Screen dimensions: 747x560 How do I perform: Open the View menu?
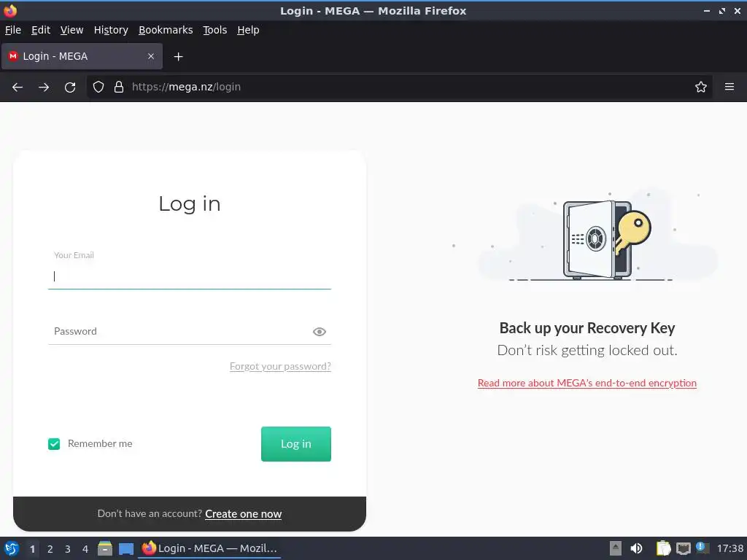[x=72, y=30]
